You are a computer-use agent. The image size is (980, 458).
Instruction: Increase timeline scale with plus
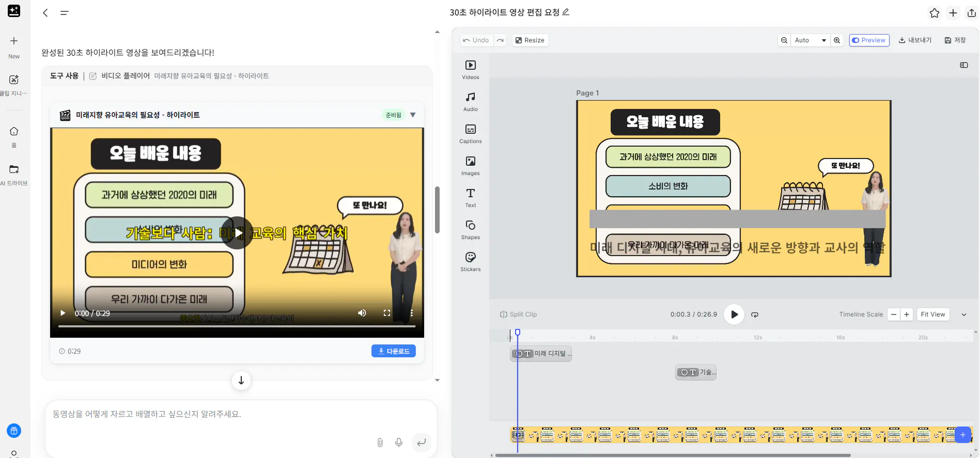(907, 314)
